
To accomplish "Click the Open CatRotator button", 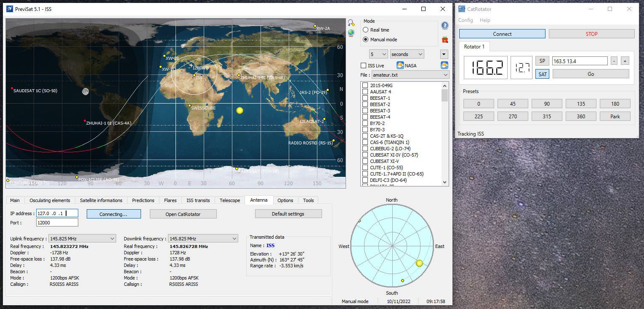I will tap(183, 214).
